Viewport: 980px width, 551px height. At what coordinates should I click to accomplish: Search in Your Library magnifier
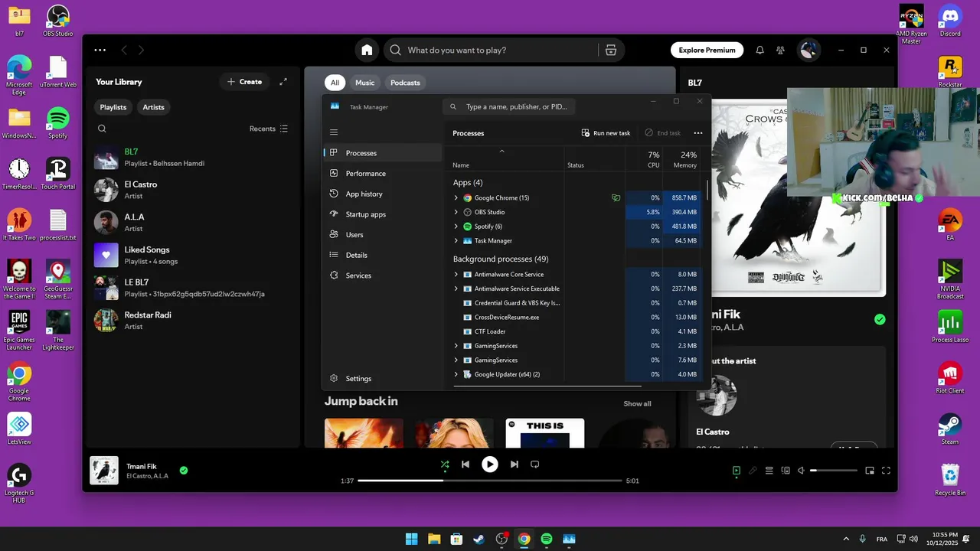pyautogui.click(x=102, y=129)
